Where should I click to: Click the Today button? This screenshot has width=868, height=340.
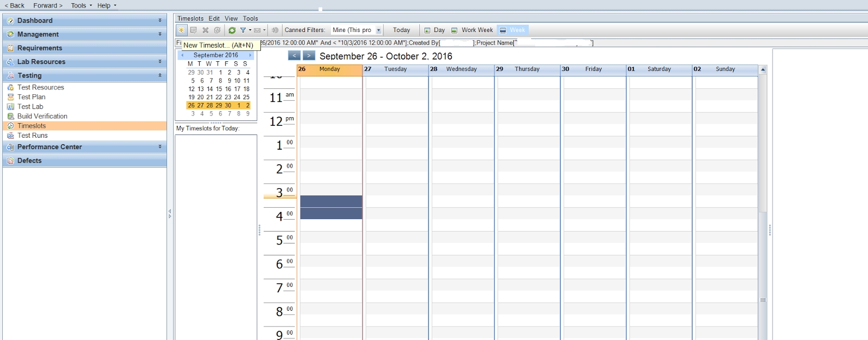401,30
